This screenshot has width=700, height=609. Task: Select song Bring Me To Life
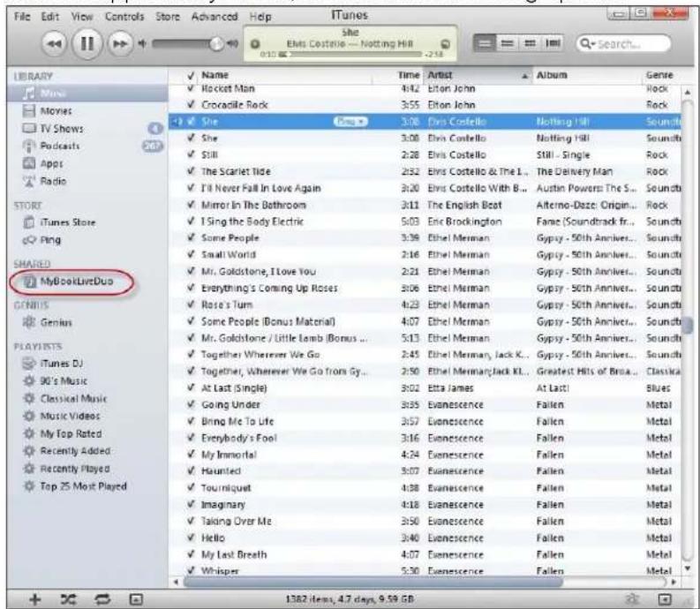pos(237,421)
